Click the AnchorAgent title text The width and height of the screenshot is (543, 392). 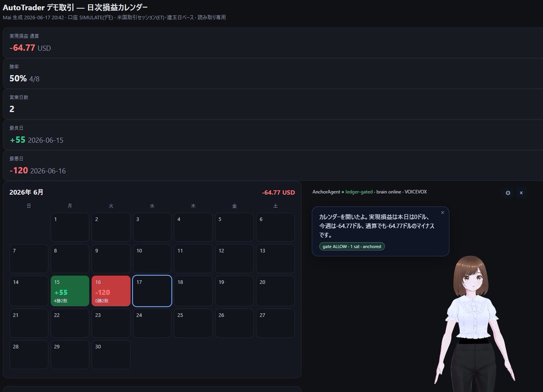tap(326, 192)
